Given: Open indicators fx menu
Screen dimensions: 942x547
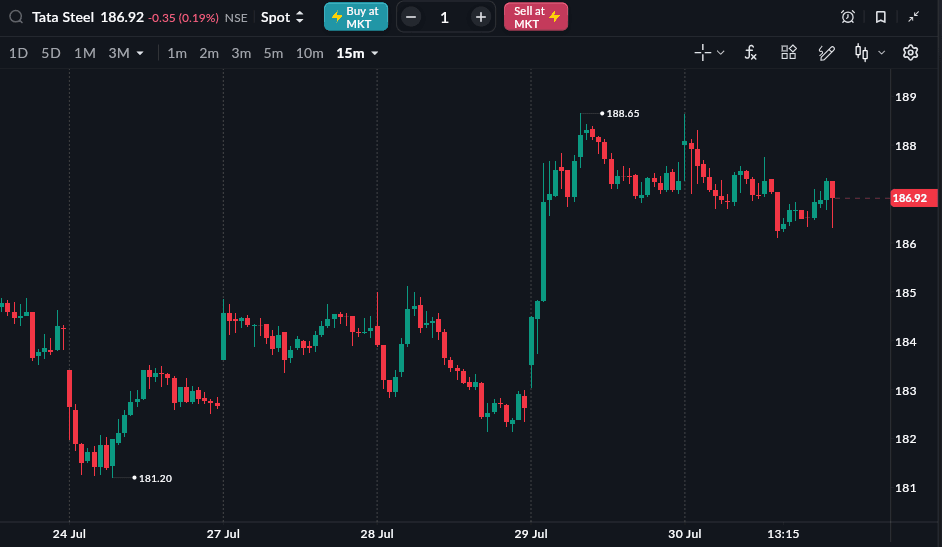Looking at the screenshot, I should (x=750, y=53).
